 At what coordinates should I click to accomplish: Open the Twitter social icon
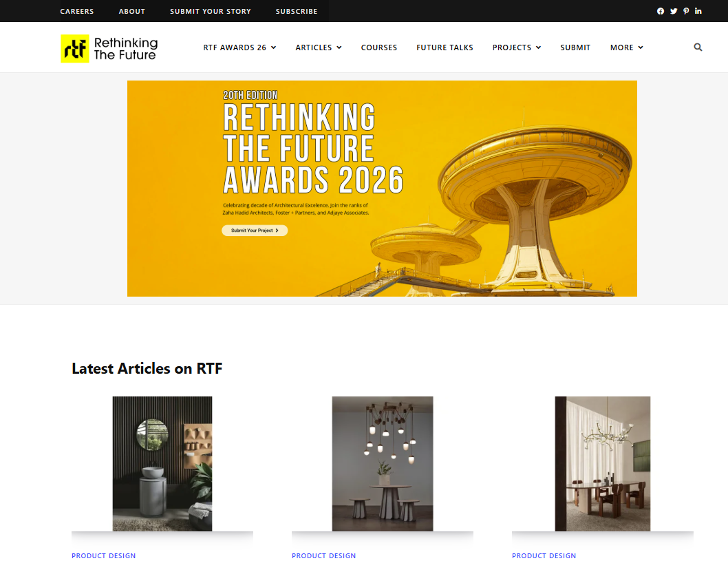coord(674,11)
